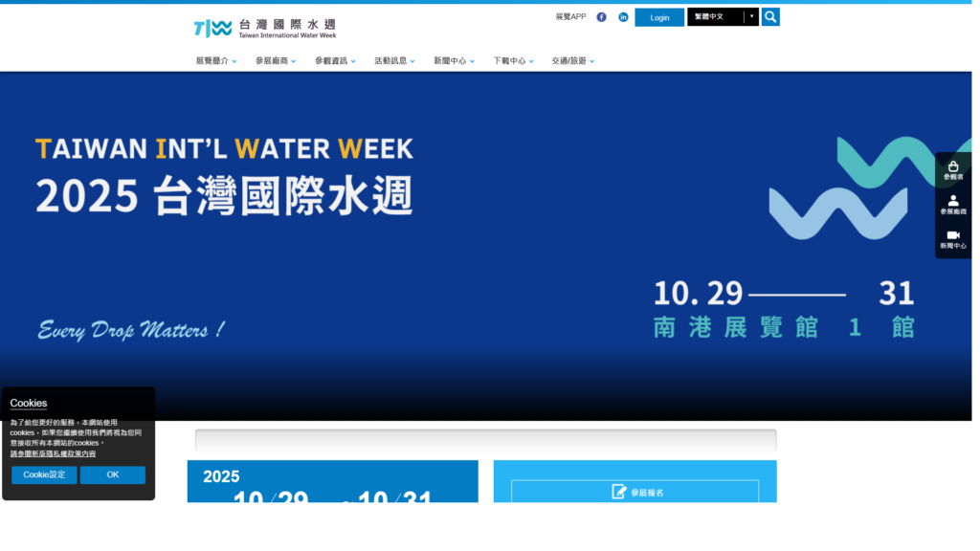Expand the 新聞中心 navigation menu
Screen dimensions: 980x551
coord(454,60)
